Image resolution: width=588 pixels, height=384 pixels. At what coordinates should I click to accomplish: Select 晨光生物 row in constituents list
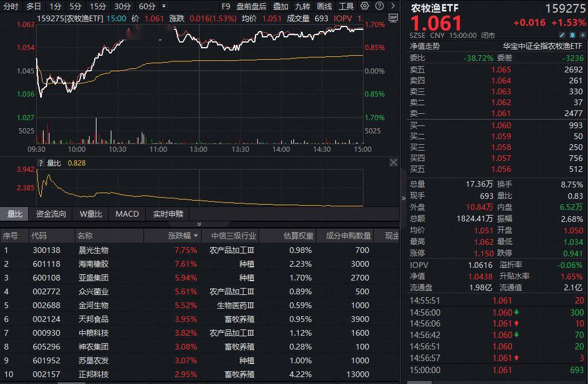tap(94, 250)
